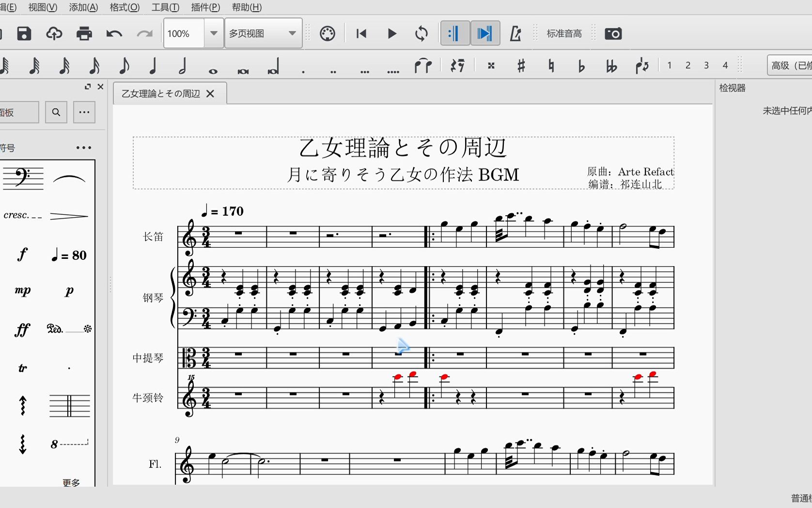
Task: Upload score to cloud
Action: tap(54, 33)
